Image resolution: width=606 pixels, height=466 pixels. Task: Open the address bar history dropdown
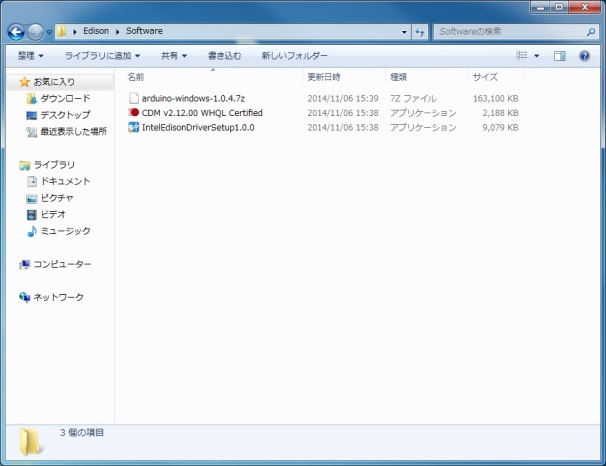[404, 32]
